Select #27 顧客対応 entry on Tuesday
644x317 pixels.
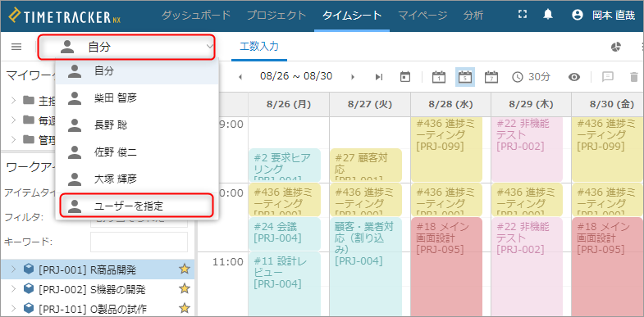click(x=366, y=165)
